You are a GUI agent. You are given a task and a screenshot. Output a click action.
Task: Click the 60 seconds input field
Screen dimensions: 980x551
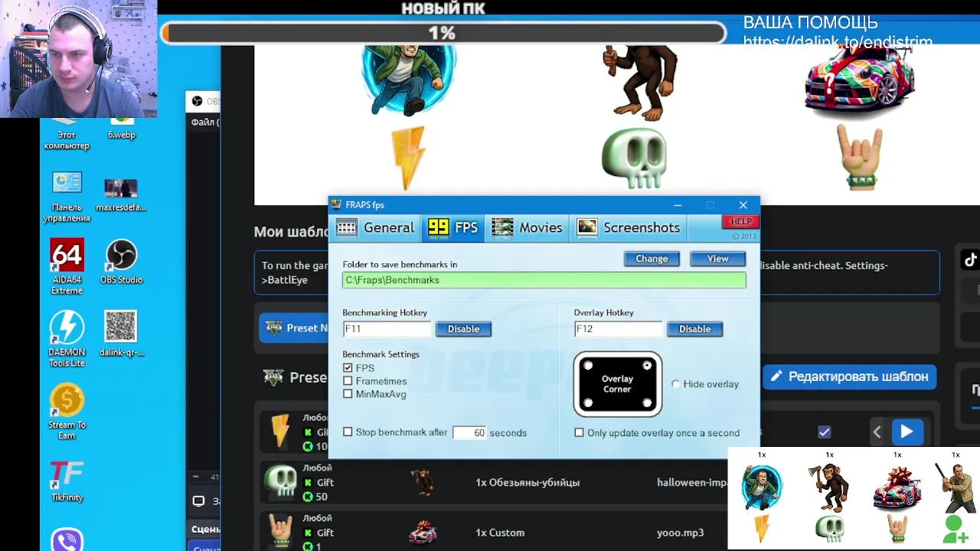[469, 433]
